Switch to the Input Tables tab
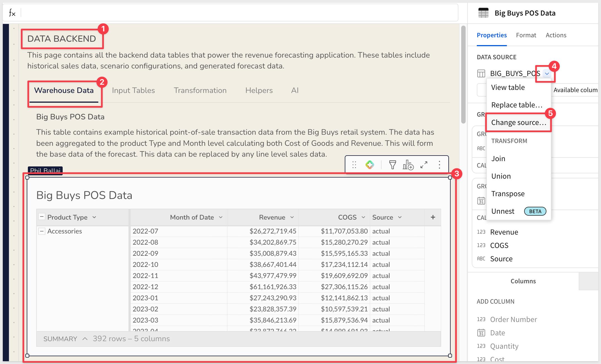The image size is (601, 364). [x=133, y=90]
